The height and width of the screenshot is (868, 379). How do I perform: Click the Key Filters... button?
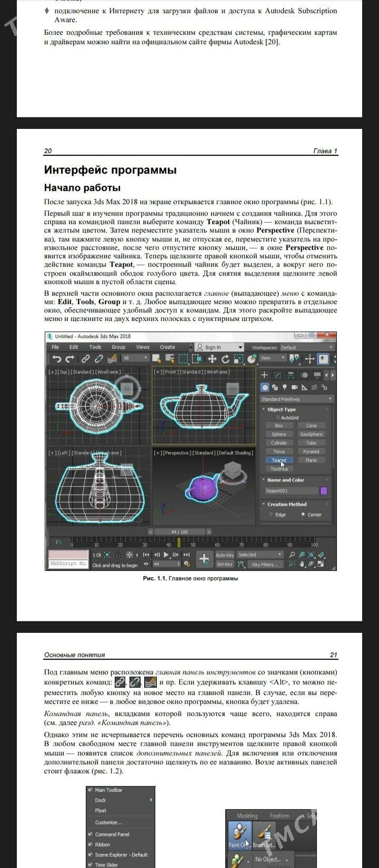(x=265, y=564)
